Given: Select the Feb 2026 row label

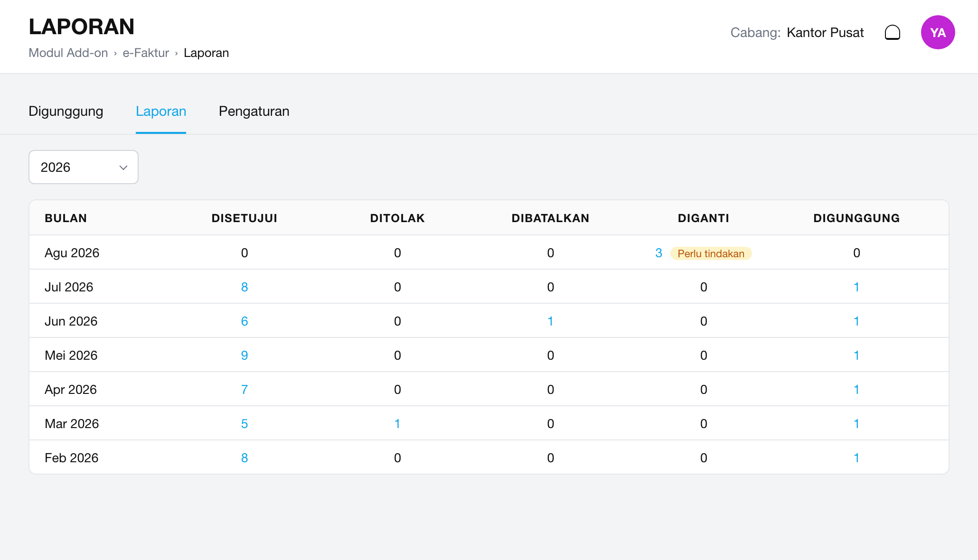Looking at the screenshot, I should tap(72, 458).
